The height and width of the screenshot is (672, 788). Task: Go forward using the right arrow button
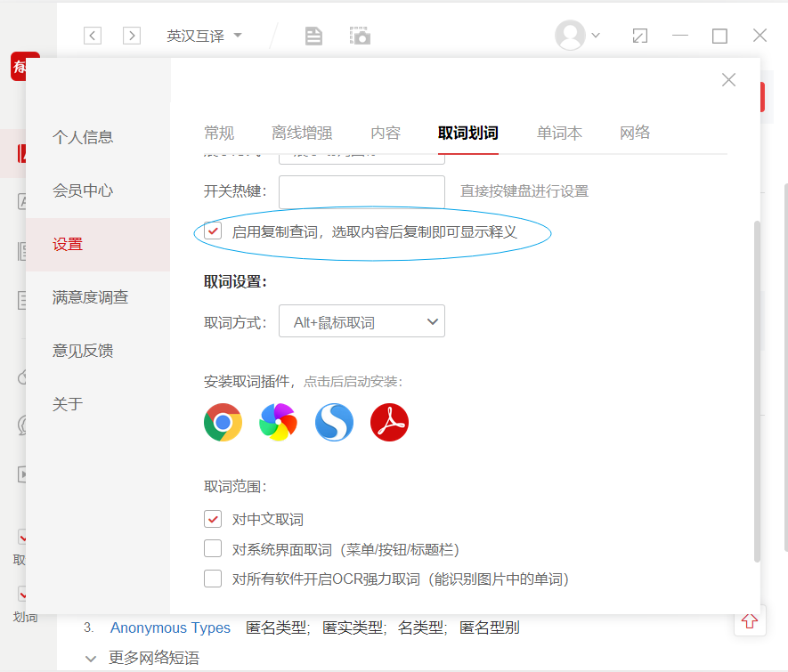click(x=132, y=36)
